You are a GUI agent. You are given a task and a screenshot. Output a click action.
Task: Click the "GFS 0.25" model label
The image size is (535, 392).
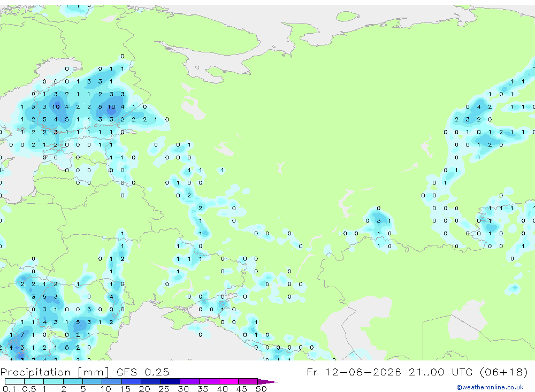click(x=143, y=372)
